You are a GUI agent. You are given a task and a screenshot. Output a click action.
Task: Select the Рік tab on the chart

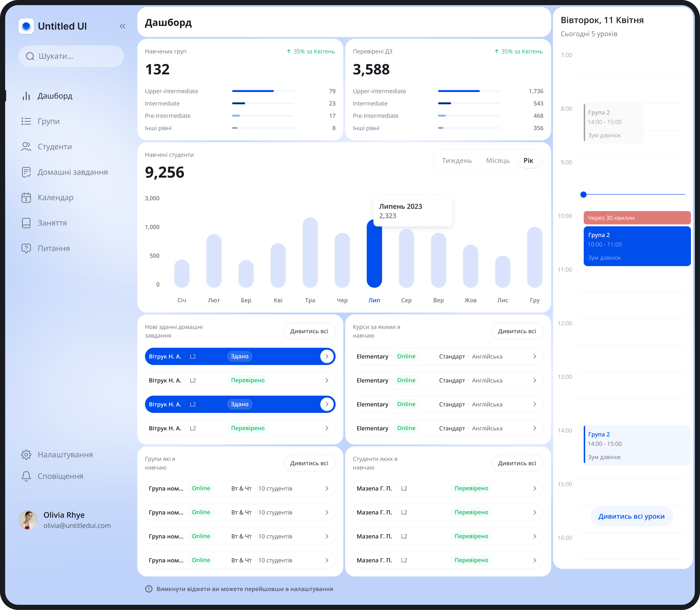point(528,160)
